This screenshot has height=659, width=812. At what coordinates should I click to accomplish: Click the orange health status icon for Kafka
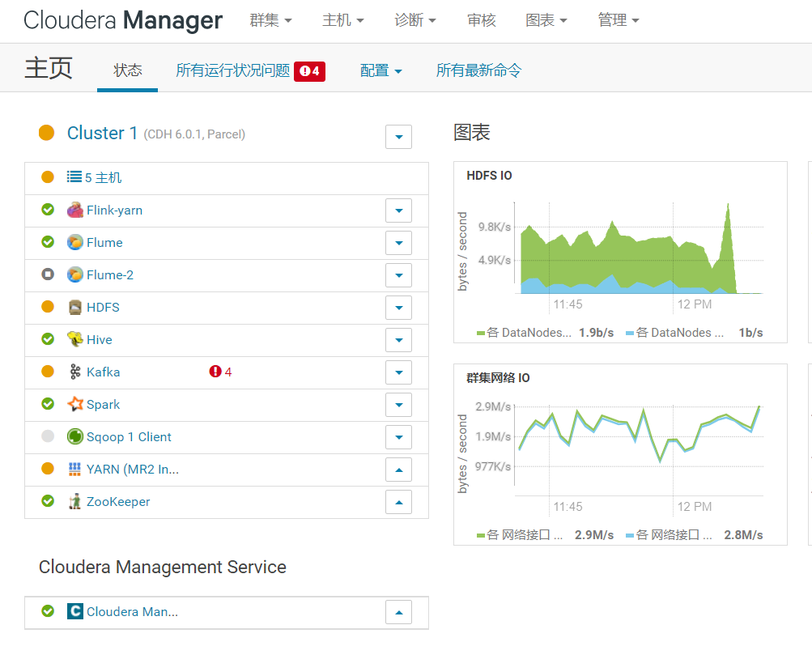coord(48,372)
